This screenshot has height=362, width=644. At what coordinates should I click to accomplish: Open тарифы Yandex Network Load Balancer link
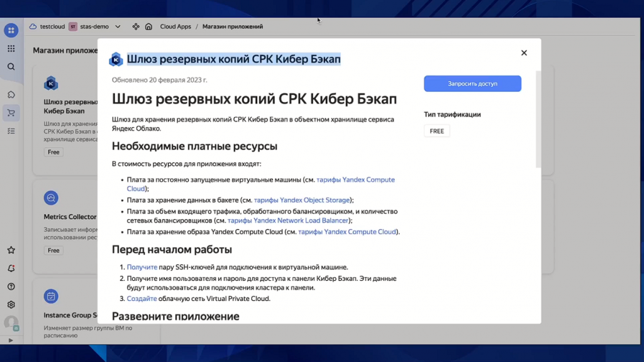click(288, 220)
